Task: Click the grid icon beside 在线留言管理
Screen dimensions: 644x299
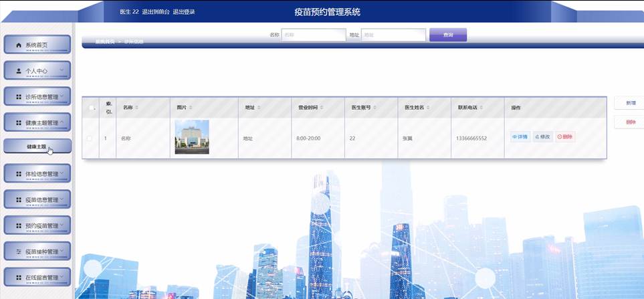Action: 19,277
